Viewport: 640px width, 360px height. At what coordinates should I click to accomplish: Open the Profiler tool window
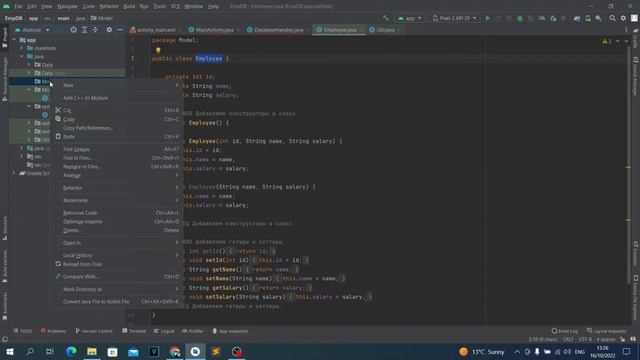coord(193,331)
